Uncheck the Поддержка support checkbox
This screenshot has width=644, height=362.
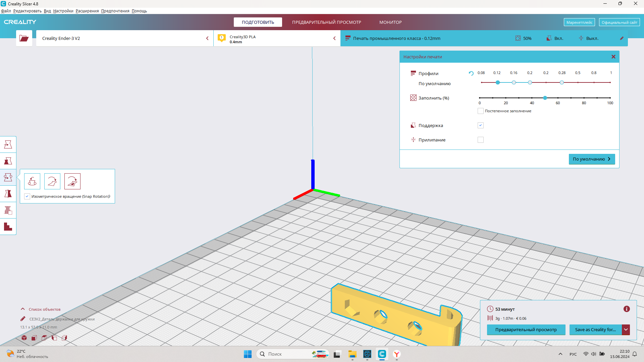[x=481, y=125]
